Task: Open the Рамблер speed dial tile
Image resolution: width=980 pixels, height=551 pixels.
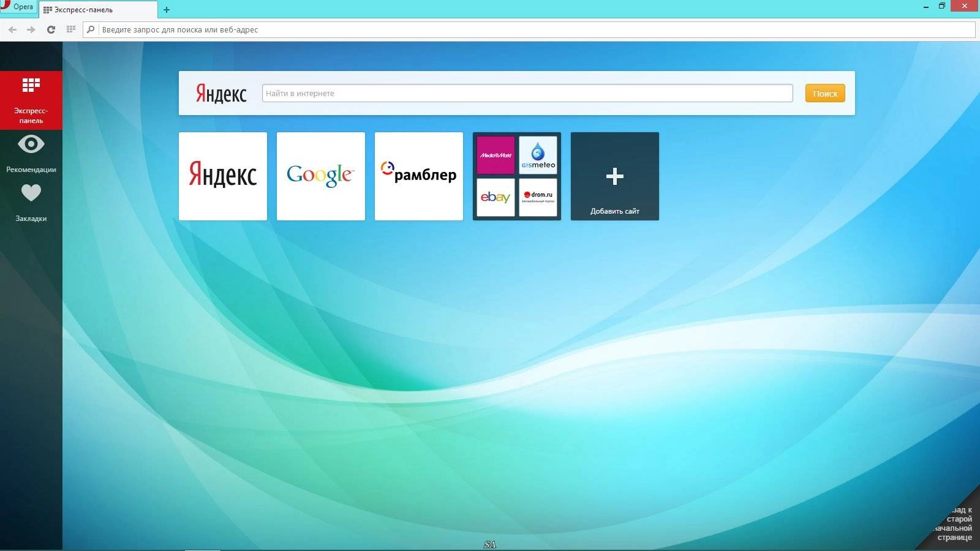Action: coord(419,176)
